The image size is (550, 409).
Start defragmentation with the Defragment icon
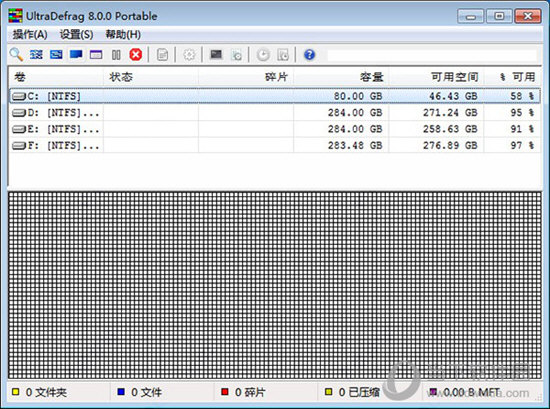click(x=36, y=55)
